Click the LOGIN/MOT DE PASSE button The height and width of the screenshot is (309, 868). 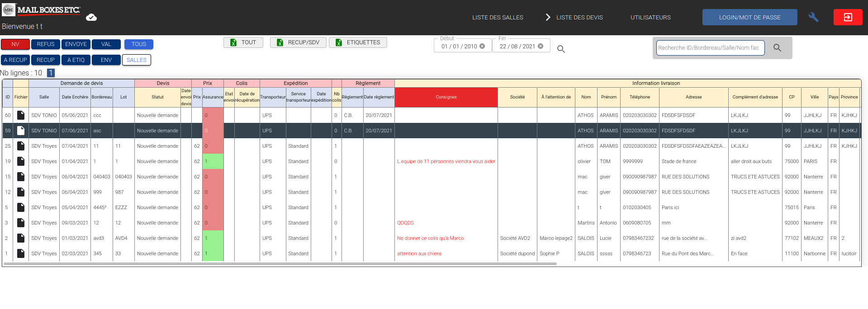pos(749,18)
